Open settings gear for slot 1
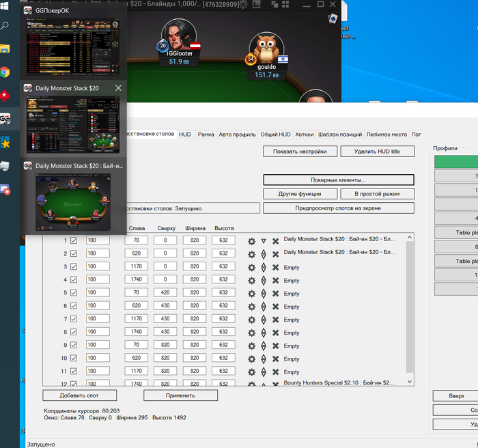Viewport: 478px width, 448px height. 251,241
